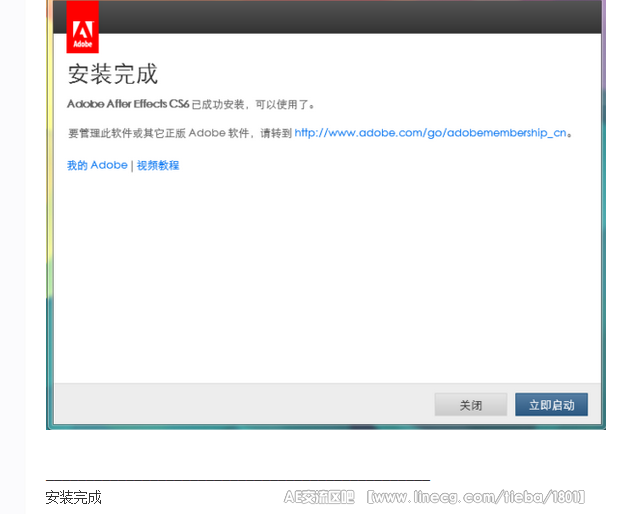Screen dimensions: 620x514
Task: Open the adobemembership_cn URL link
Action: tap(430, 133)
